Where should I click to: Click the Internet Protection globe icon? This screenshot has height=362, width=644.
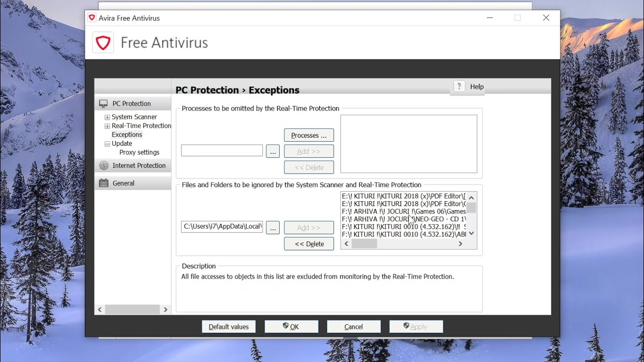coord(104,165)
